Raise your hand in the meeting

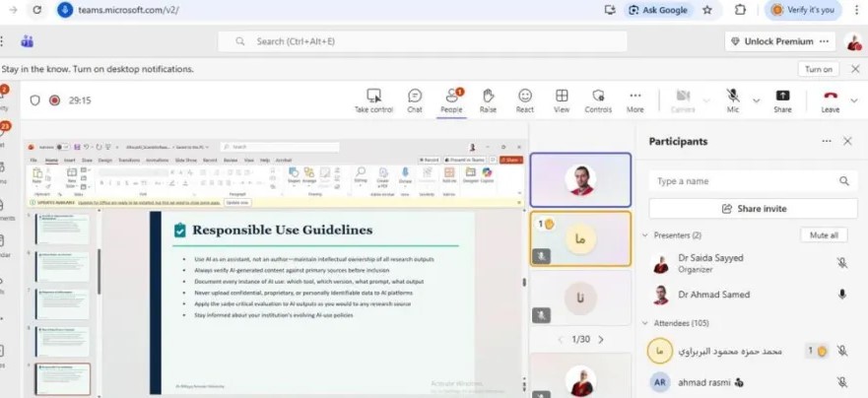(488, 99)
